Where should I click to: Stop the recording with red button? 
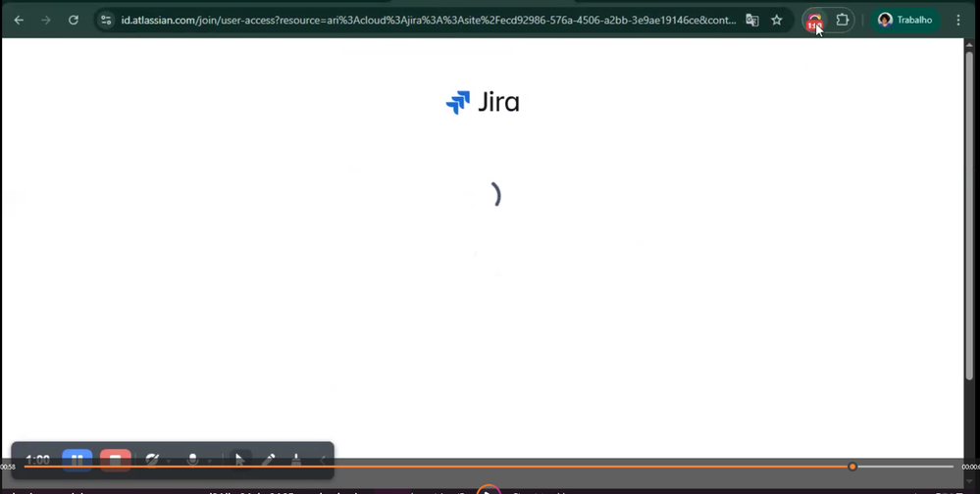coord(116,459)
